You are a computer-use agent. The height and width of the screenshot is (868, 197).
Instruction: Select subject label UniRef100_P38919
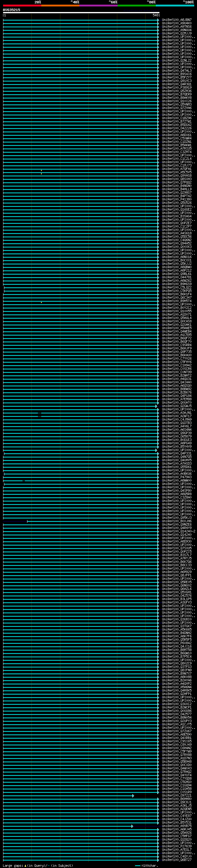176,88
